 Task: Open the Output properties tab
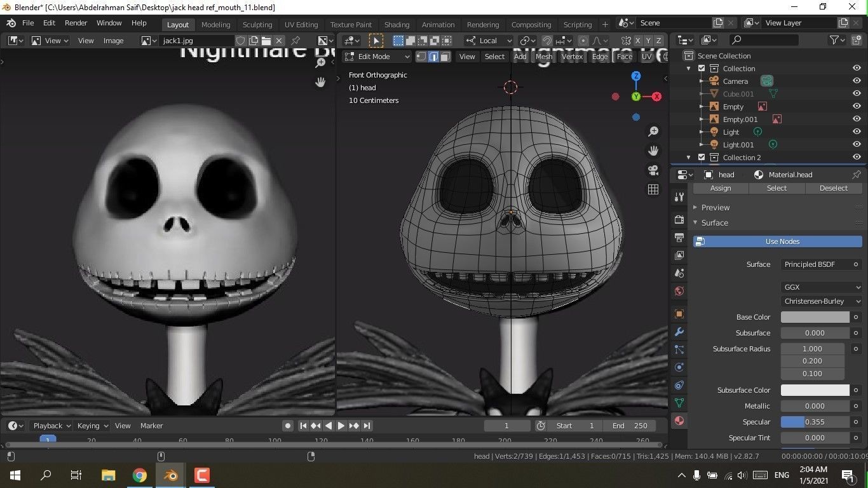(679, 238)
